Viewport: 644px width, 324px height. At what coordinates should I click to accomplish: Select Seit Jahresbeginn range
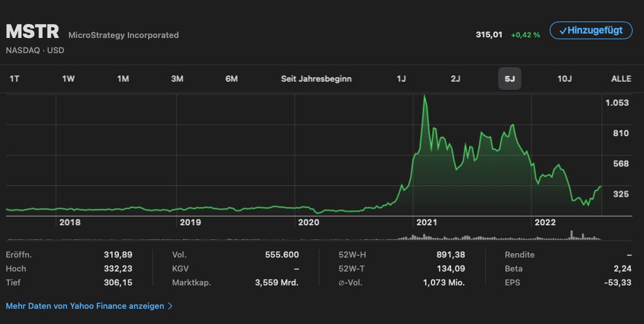tap(316, 78)
